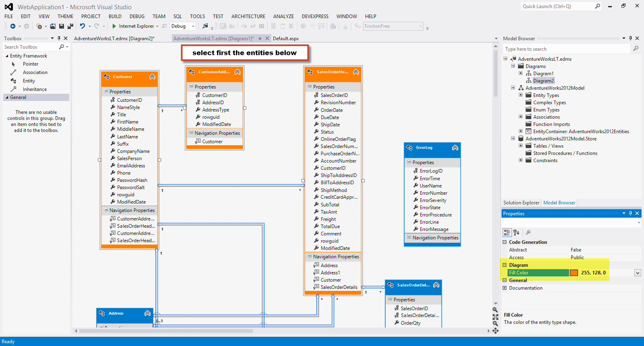This screenshot has width=644, height=346.
Task: Click the New Project toolbar icon
Action: pyautogui.click(x=39, y=26)
